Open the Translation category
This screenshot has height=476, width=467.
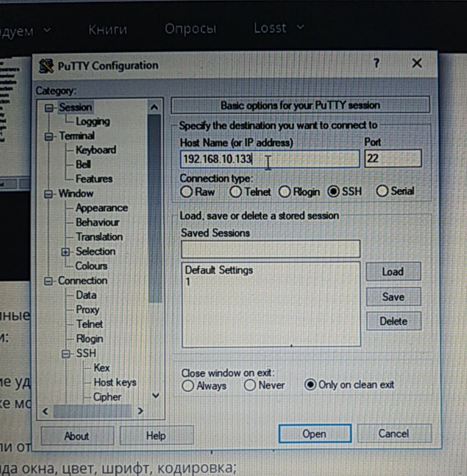click(99, 237)
